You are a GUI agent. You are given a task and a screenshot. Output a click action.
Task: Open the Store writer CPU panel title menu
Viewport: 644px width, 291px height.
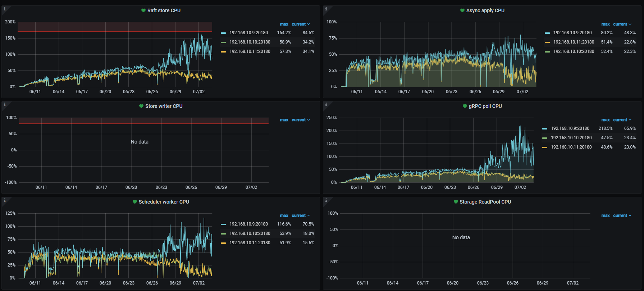164,106
